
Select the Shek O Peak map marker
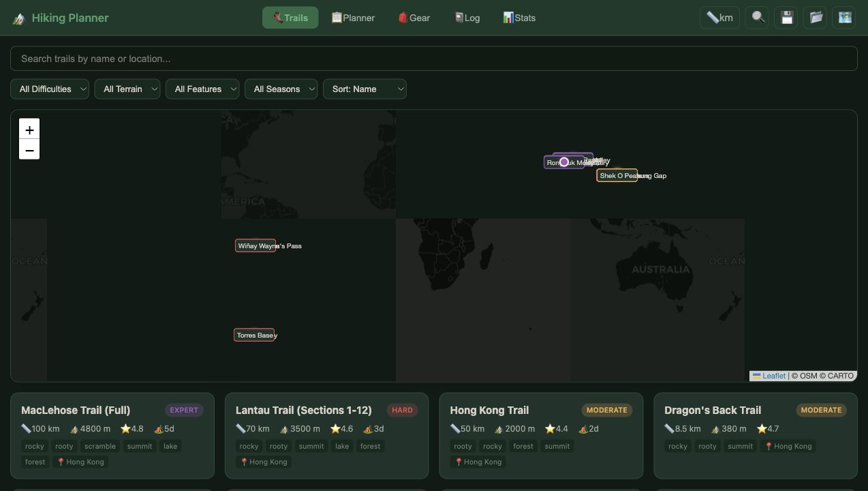(x=617, y=175)
